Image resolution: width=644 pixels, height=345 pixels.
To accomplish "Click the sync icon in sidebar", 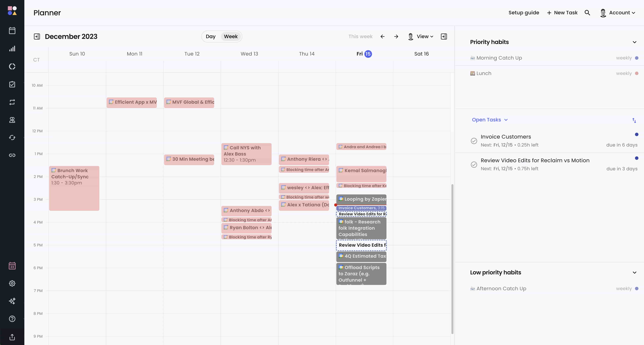I will click(12, 137).
